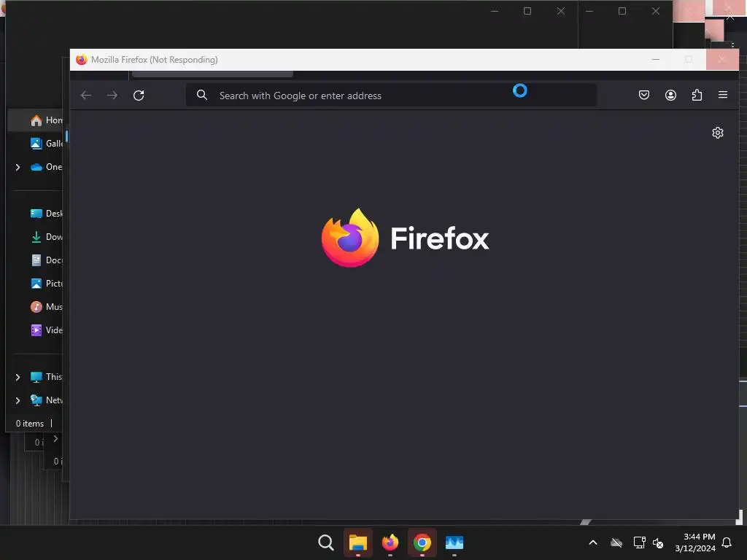Open the blue monitor app on taskbar
Image resolution: width=747 pixels, height=560 pixels.
click(454, 542)
